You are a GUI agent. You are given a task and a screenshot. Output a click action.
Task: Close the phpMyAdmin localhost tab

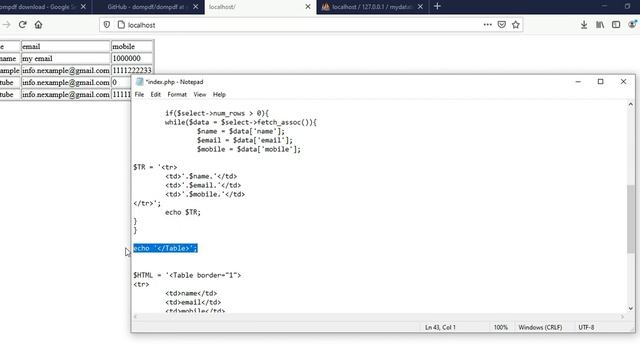420,7
